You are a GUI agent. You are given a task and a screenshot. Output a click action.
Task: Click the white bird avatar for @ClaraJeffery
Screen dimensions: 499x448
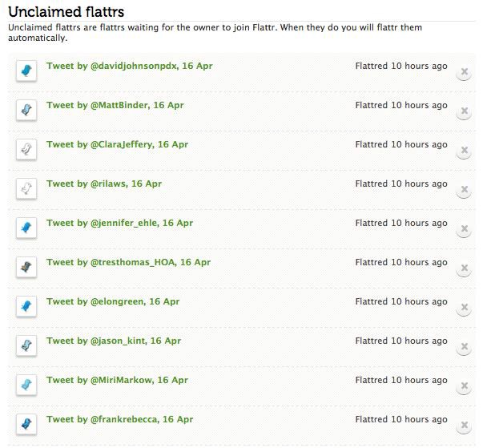coord(26,149)
